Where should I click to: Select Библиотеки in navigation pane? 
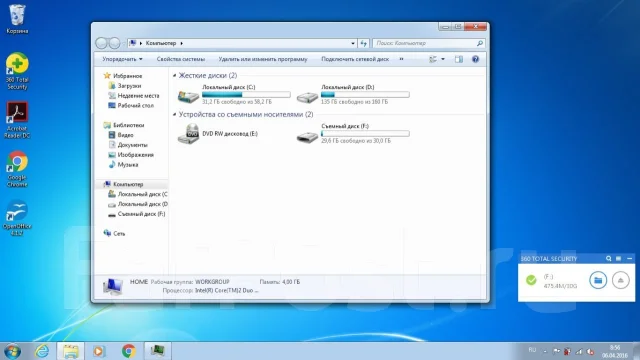coord(128,125)
